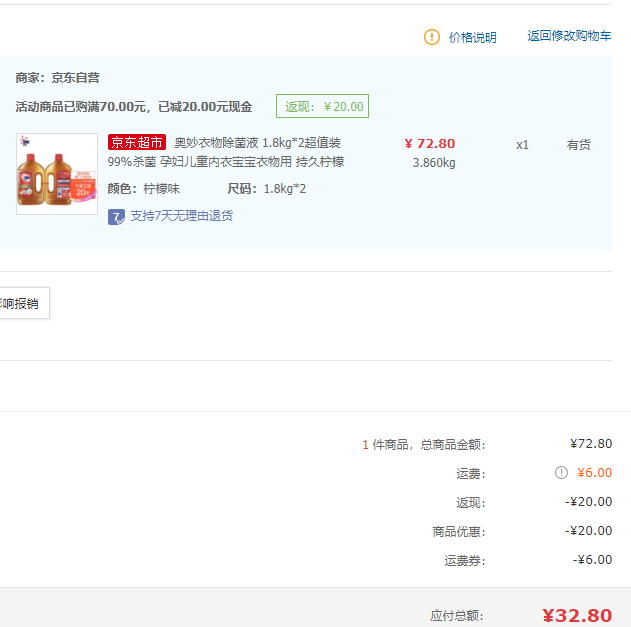Click the 总商品金额 value ¥72.80
The width and height of the screenshot is (631, 627).
tap(591, 443)
